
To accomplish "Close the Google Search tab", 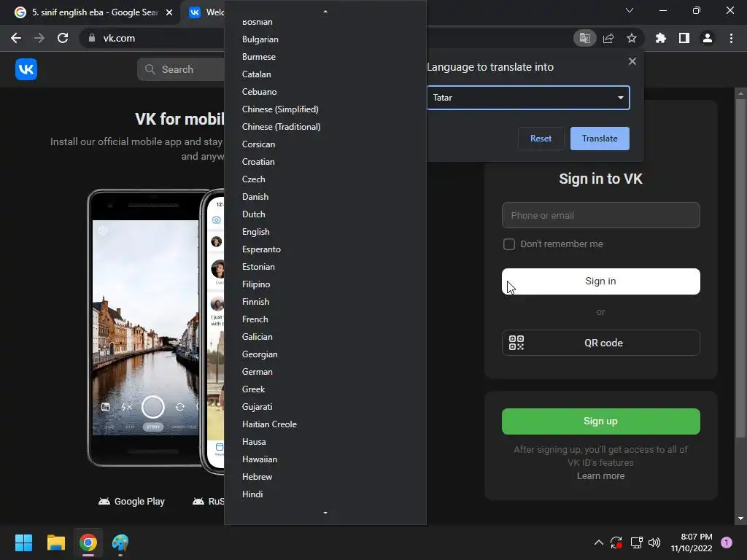I will 169,12.
